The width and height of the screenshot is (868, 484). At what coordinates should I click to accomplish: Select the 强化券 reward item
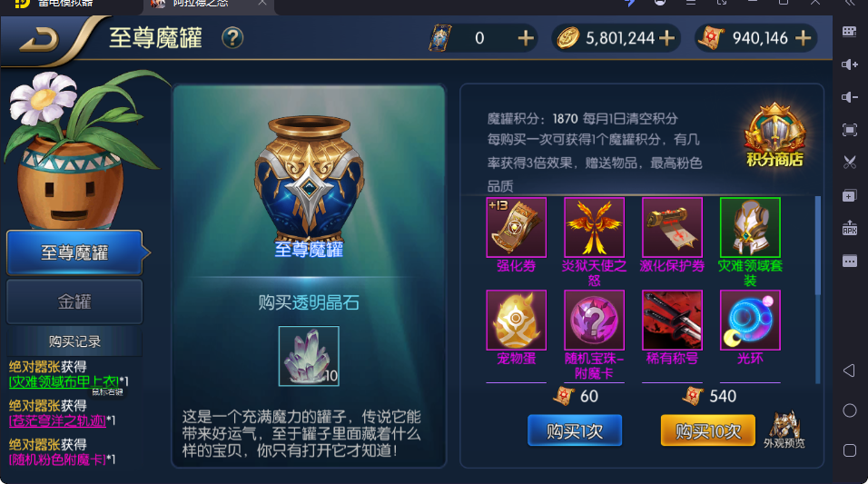pyautogui.click(x=516, y=228)
